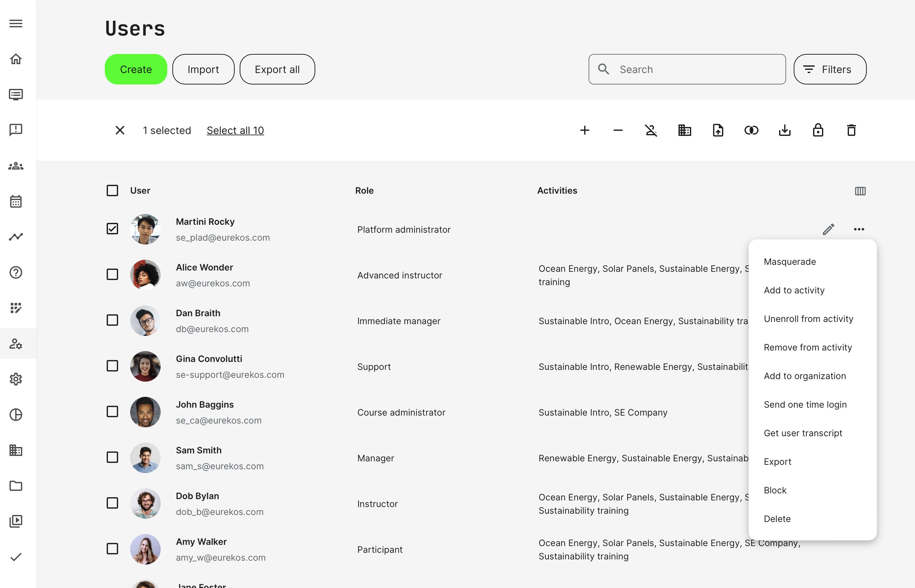This screenshot has width=915, height=588.
Task: Expand the sidebar hamburger menu
Action: [x=16, y=24]
